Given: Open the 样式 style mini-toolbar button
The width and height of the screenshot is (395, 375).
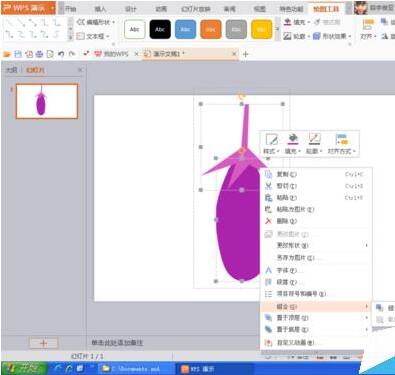Looking at the screenshot, I should point(271,144).
